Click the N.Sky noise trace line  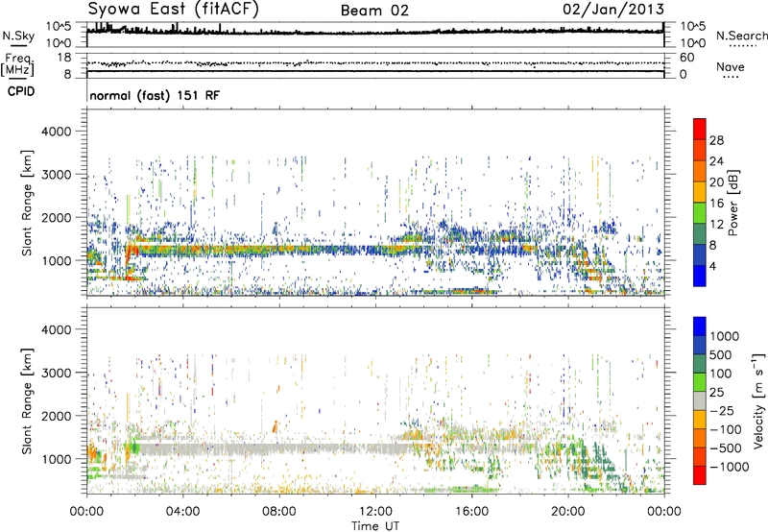click(375, 33)
